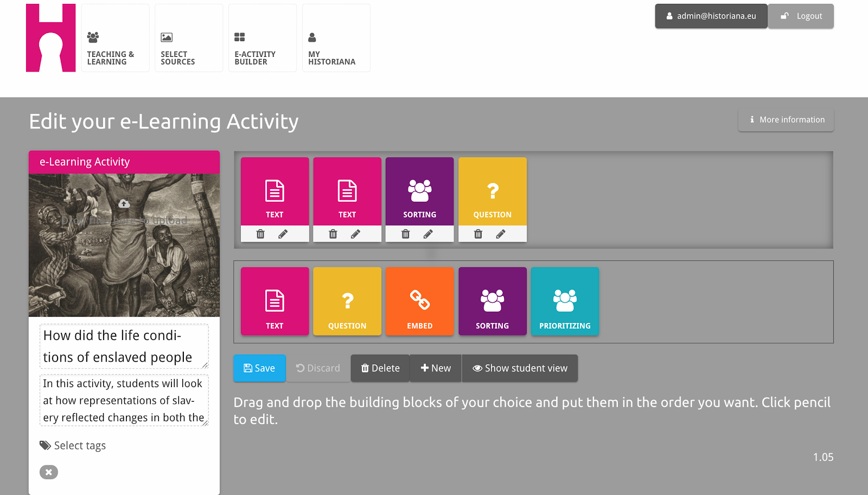Viewport: 868px width, 495px height.
Task: Delete the Question block in the activity
Action: tap(478, 234)
